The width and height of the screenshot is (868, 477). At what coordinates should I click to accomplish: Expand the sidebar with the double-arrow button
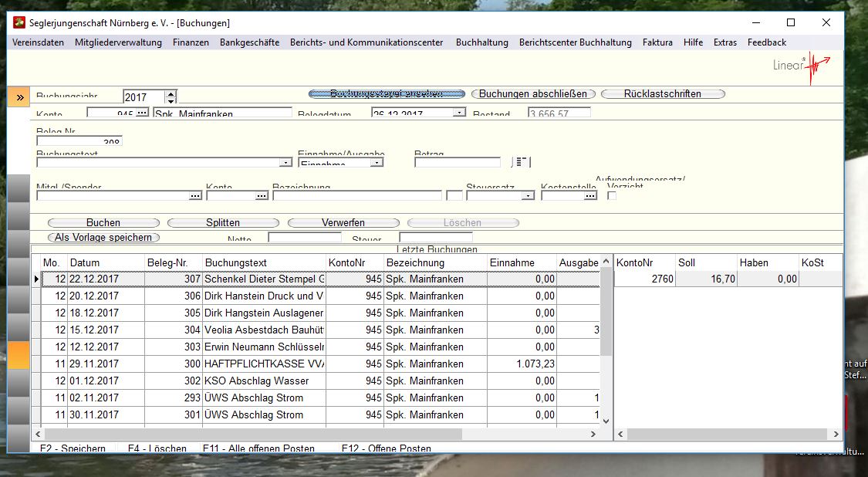19,97
